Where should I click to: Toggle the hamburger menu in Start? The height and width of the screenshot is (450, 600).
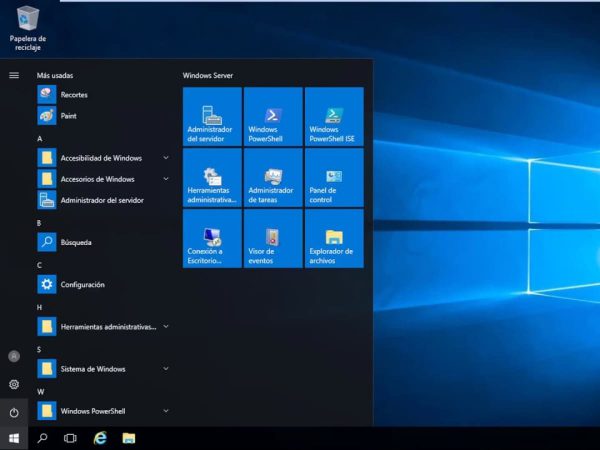(x=14, y=75)
